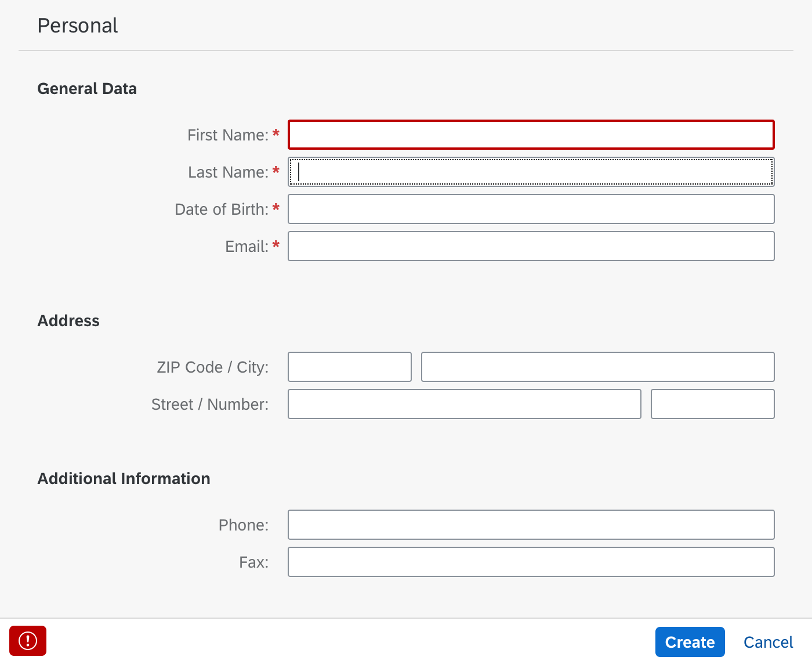Click the Fax input field
Screen dimensions: 812x664
point(531,561)
